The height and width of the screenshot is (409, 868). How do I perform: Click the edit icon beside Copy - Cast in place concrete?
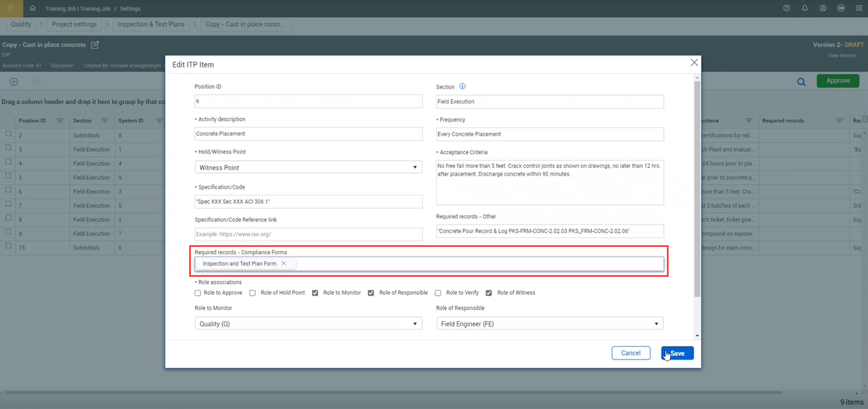tap(95, 44)
